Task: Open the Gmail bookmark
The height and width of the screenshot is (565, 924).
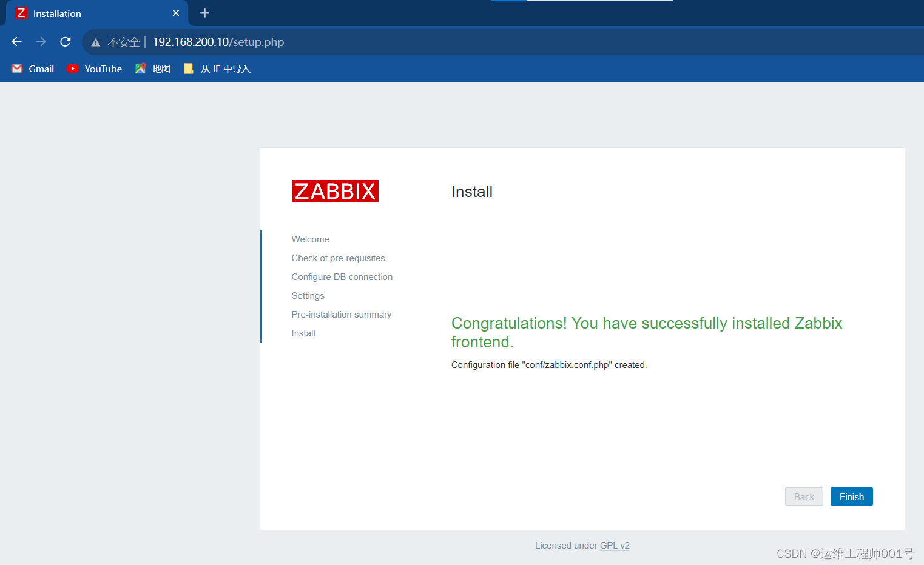Action: coord(33,69)
